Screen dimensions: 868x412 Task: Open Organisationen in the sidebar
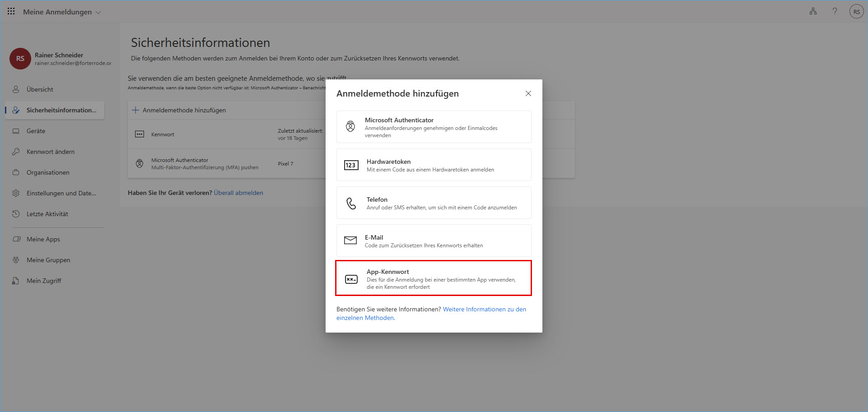55,172
